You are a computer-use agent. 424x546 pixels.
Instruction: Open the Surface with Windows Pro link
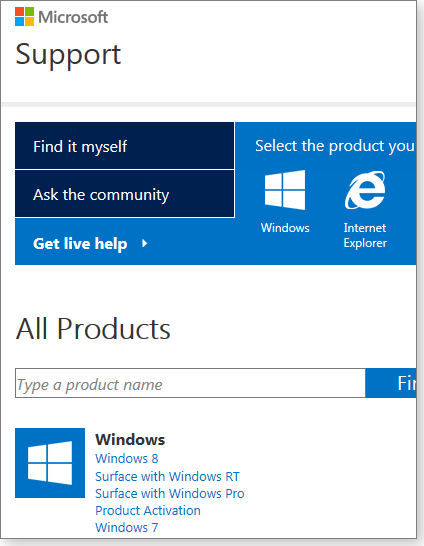tap(170, 493)
